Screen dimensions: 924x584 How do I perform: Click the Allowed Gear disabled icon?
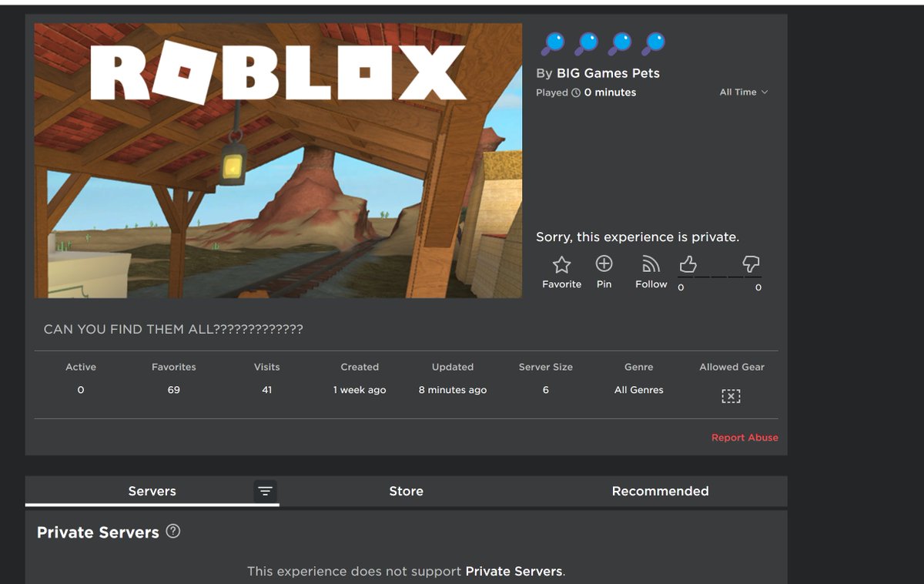[x=731, y=396]
